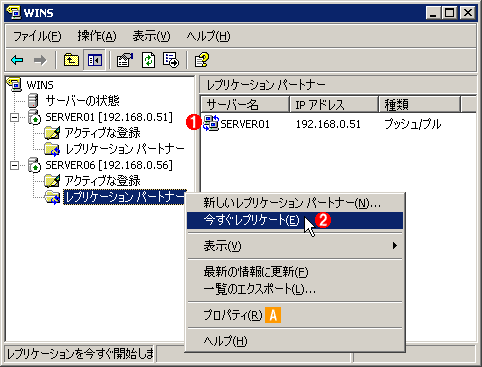Maximize the WINS window

pyautogui.click(x=449, y=13)
